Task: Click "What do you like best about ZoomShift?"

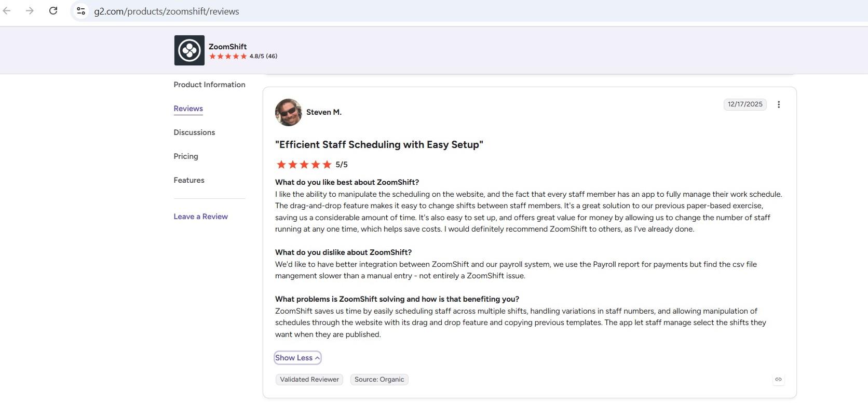Action: [x=347, y=182]
